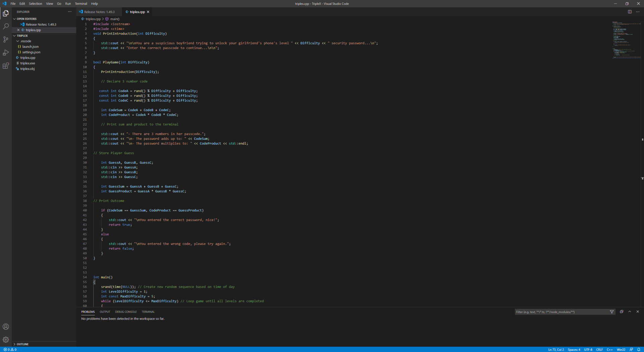
Task: Maximize the panel with the chevron
Action: 630,311
